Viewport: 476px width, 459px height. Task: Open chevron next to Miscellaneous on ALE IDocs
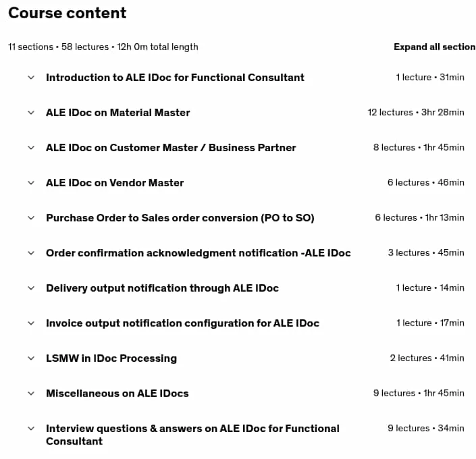click(31, 394)
